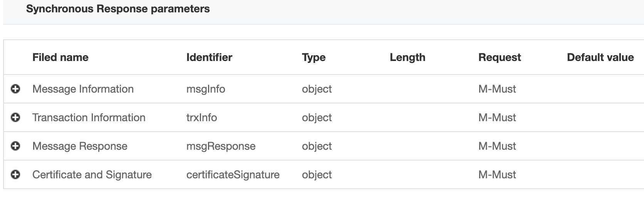This screenshot has width=644, height=203.
Task: Click the Default value column header
Action: click(600, 58)
